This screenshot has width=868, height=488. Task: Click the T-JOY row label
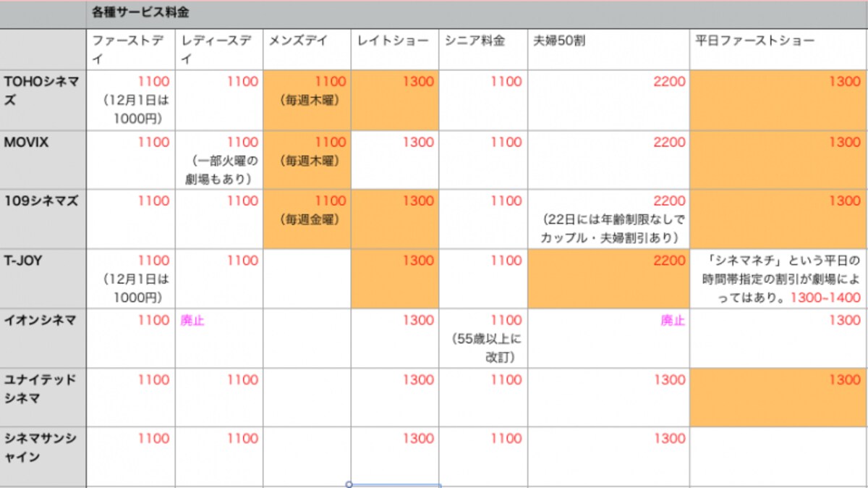click(x=43, y=279)
